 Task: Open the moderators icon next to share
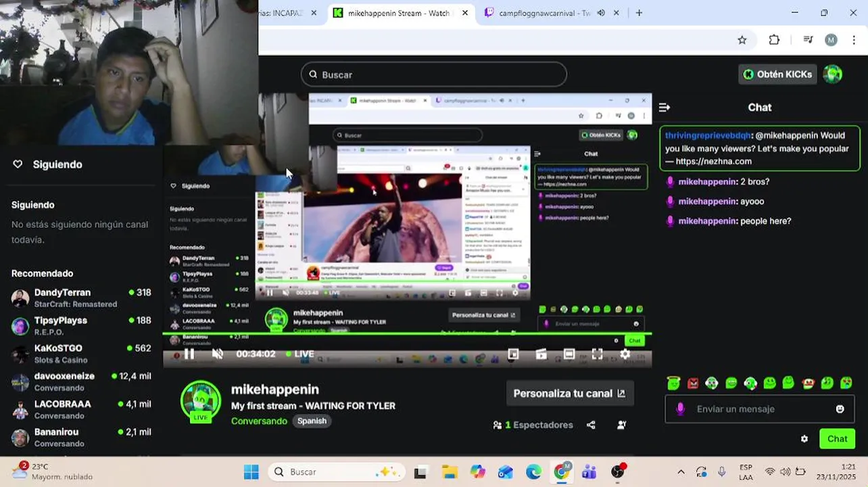(621, 425)
